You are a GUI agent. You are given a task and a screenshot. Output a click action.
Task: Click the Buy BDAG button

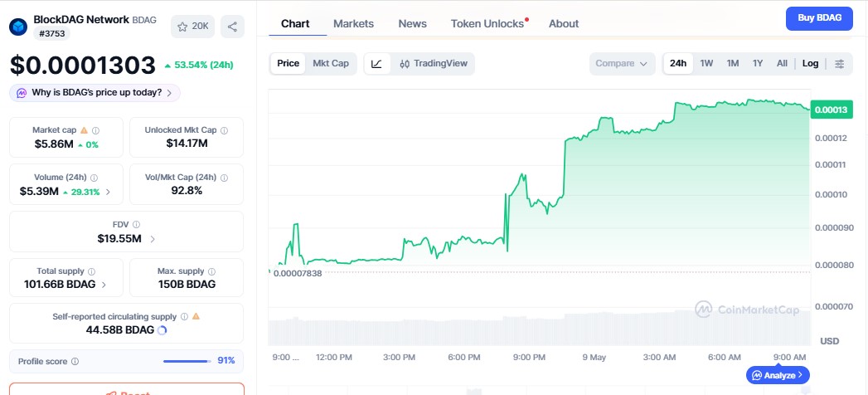coord(819,17)
